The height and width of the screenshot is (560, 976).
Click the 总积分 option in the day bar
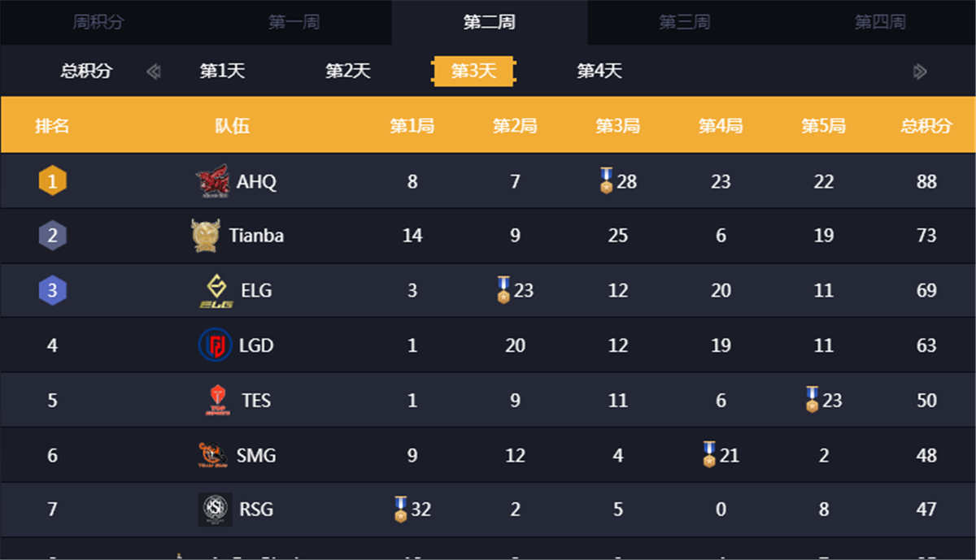coord(86,71)
